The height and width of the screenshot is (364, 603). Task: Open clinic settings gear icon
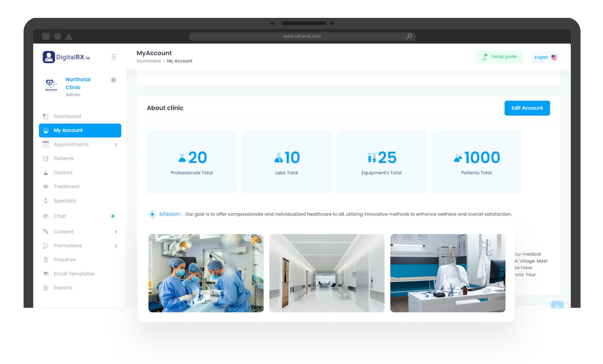tap(113, 80)
